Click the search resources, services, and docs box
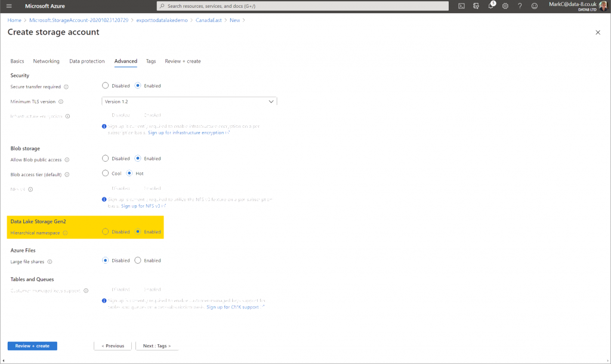 click(x=303, y=6)
